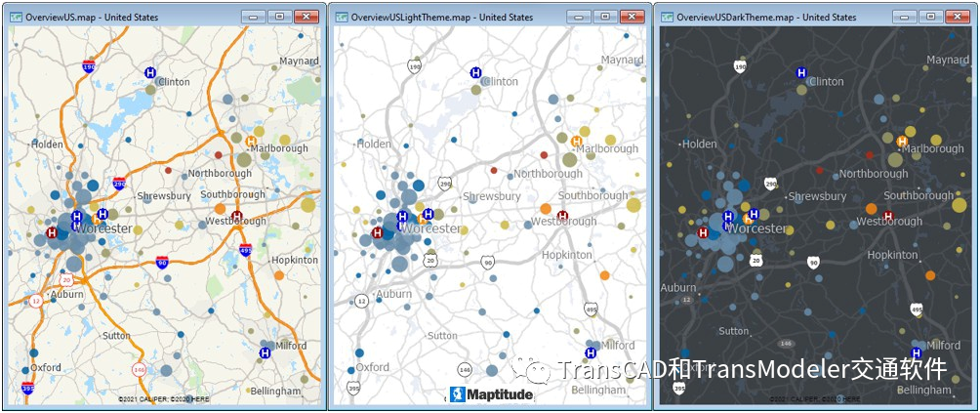Click the 90 highway shield in Light Theme map
Image resolution: width=980 pixels, height=413 pixels.
click(x=488, y=262)
